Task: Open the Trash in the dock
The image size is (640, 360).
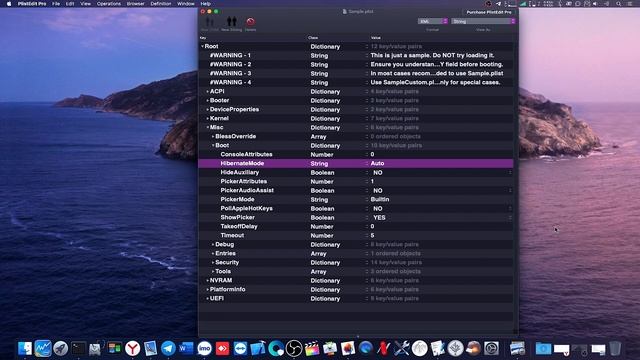Action: click(615, 349)
